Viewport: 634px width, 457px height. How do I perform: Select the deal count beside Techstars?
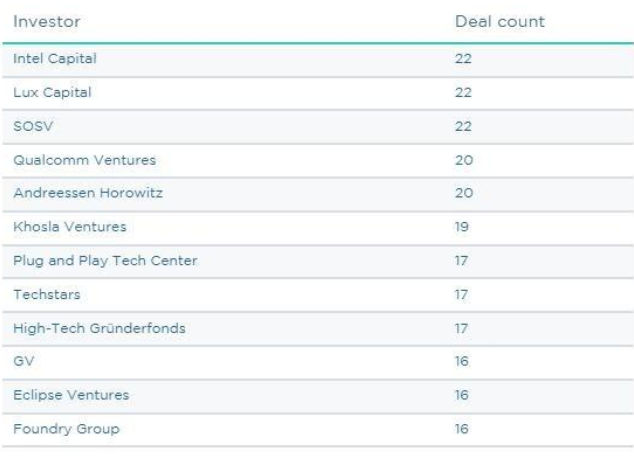(x=462, y=294)
